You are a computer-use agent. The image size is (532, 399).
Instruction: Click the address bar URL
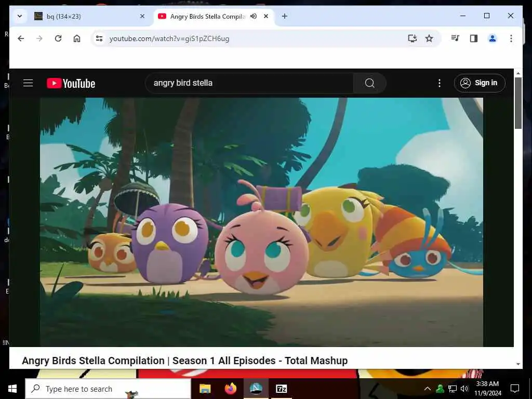pos(169,38)
